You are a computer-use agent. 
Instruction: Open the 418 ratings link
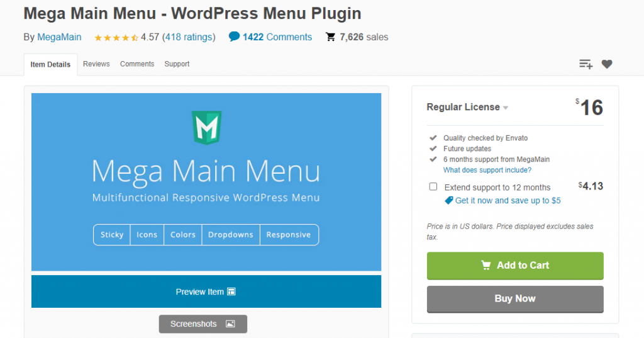[x=189, y=37]
